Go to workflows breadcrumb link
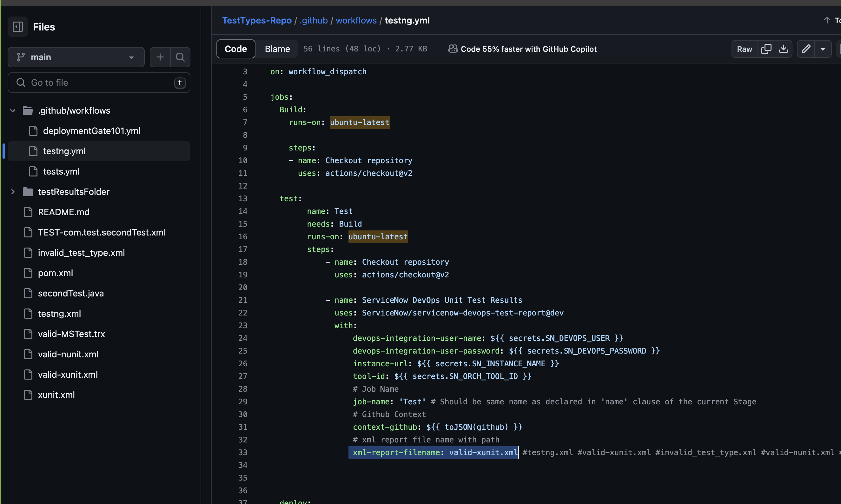The image size is (841, 504). tap(356, 20)
